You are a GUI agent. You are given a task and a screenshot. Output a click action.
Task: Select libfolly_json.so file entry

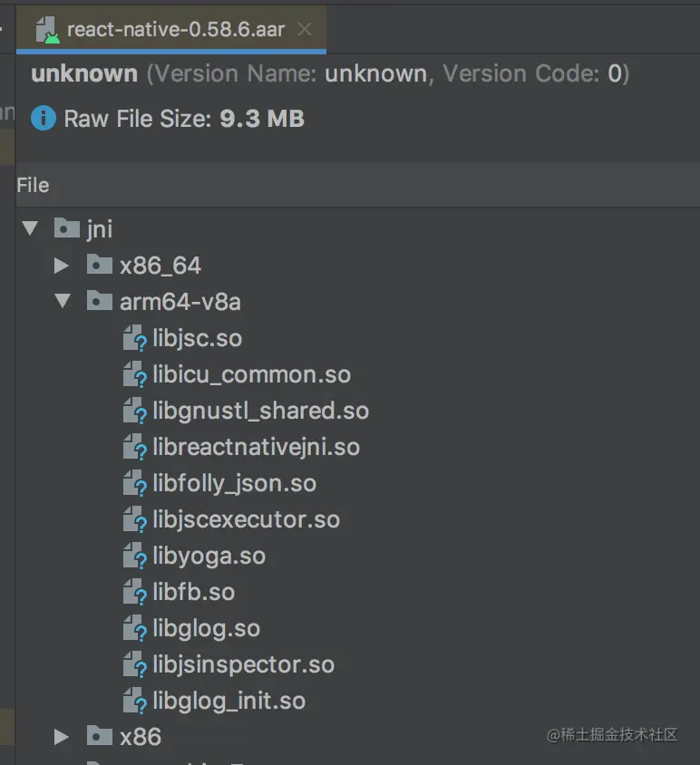coord(234,484)
